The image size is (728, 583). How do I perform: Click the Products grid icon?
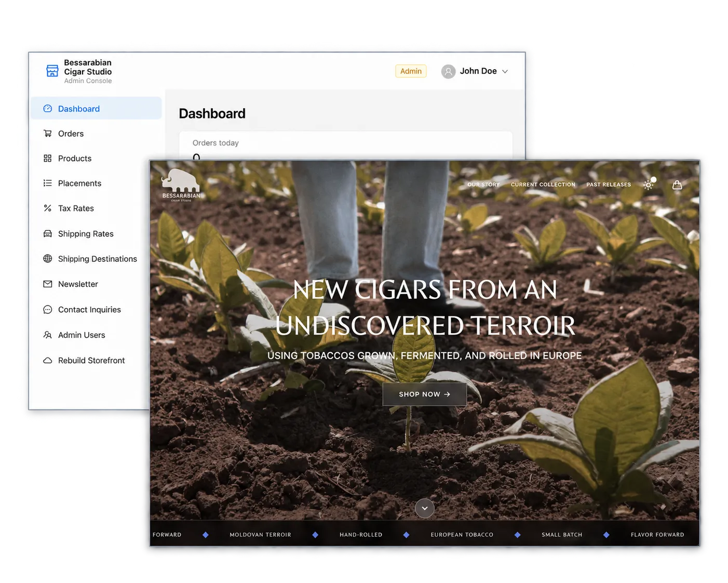(48, 158)
